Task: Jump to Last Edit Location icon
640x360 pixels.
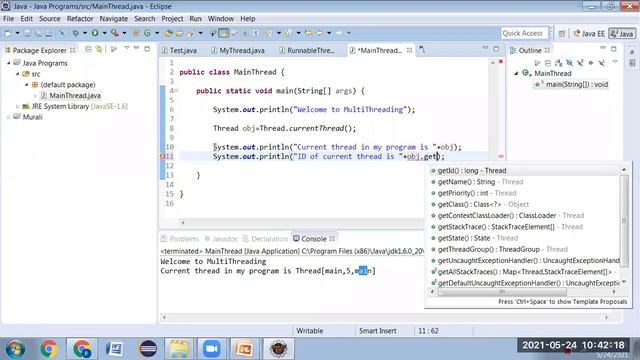Action: [309, 33]
